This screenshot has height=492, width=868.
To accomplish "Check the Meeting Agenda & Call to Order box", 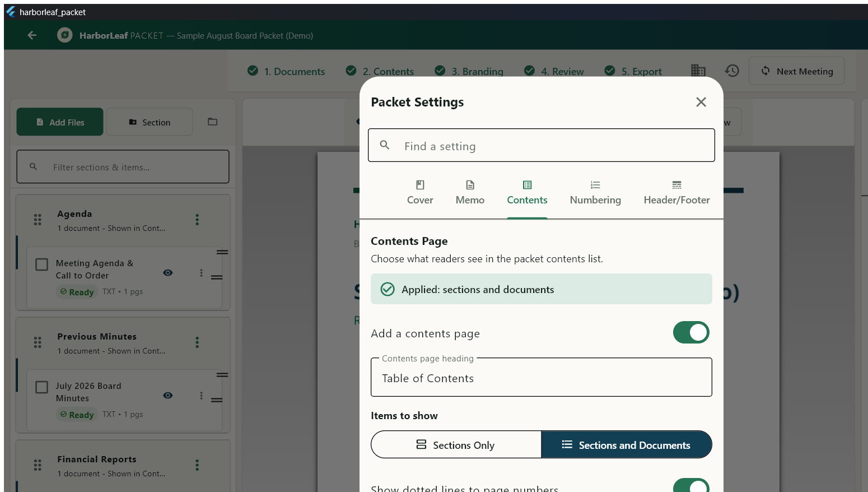I will pyautogui.click(x=42, y=264).
